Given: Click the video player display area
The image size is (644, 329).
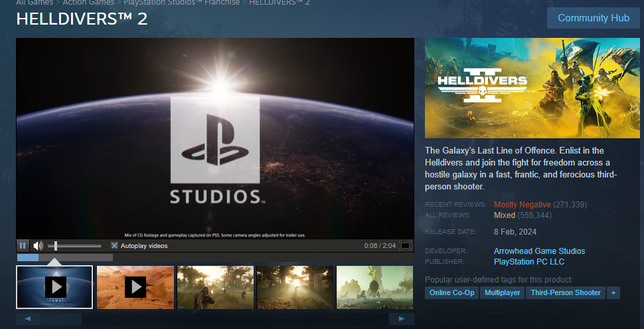Looking at the screenshot, I should pos(215,138).
